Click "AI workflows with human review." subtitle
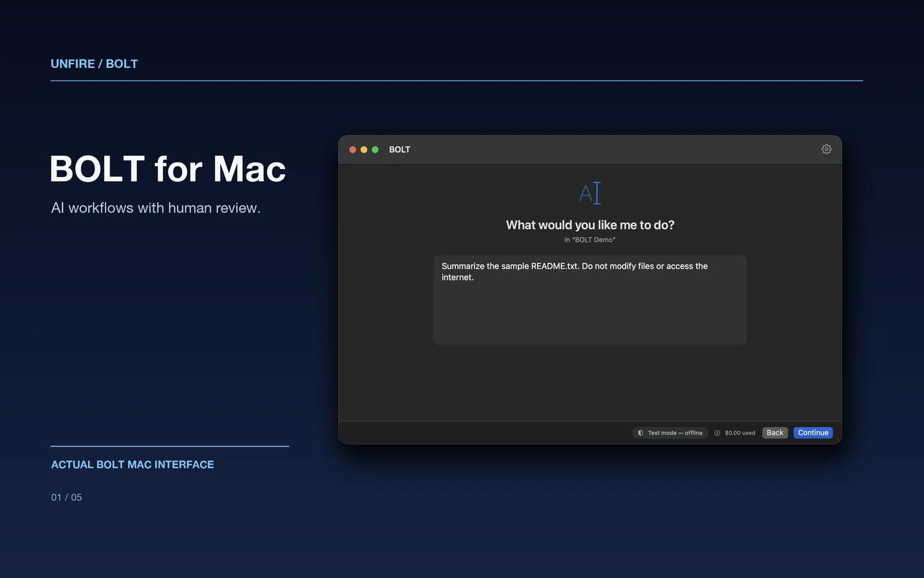The height and width of the screenshot is (578, 924). (x=156, y=208)
